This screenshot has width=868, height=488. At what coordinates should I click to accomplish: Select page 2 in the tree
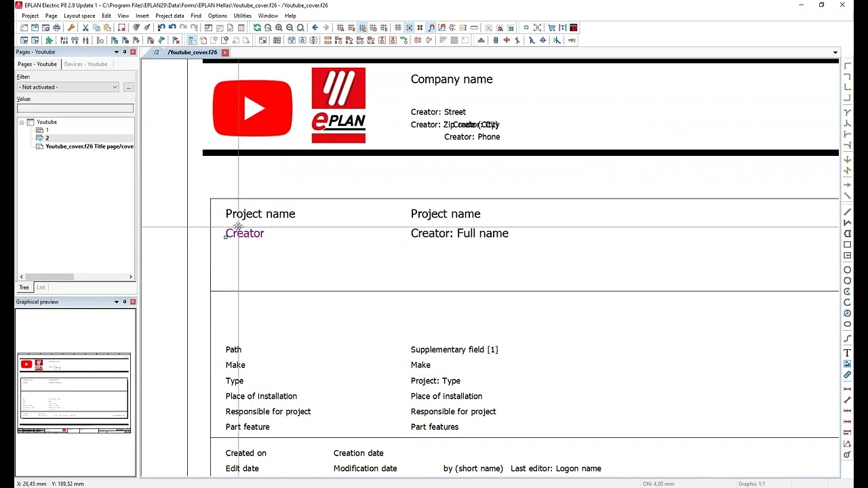click(x=47, y=138)
